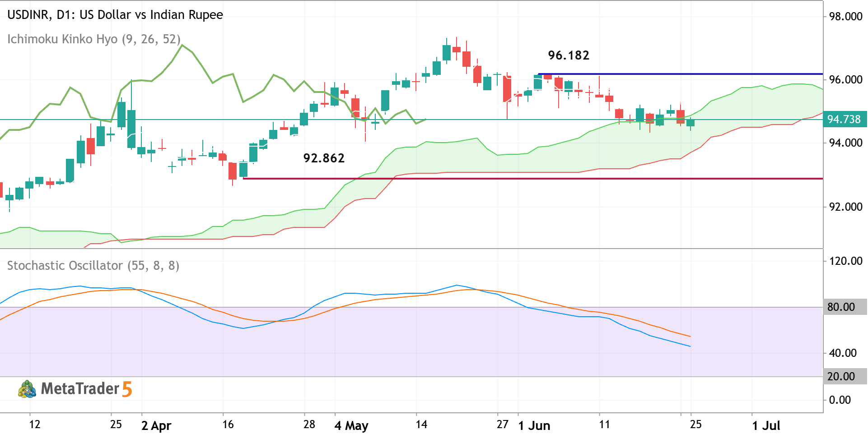Select the red horizontal support line
This screenshot has width=868, height=434.
533,179
